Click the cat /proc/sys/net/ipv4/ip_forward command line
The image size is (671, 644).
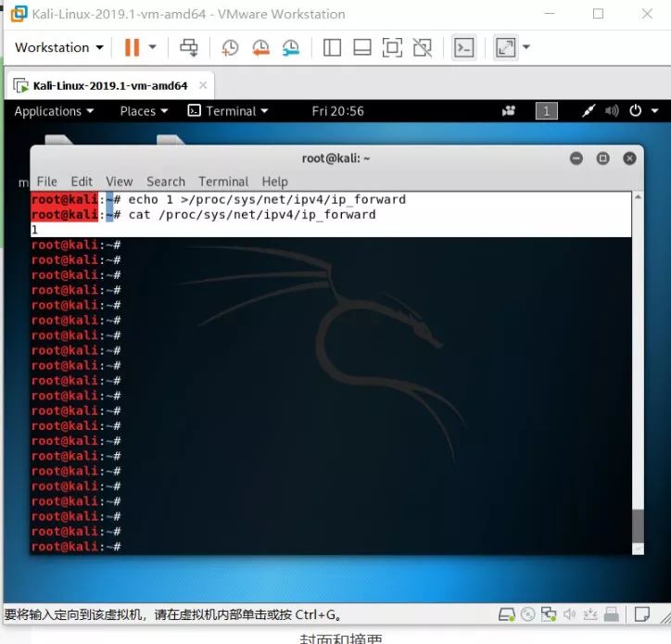(x=252, y=215)
